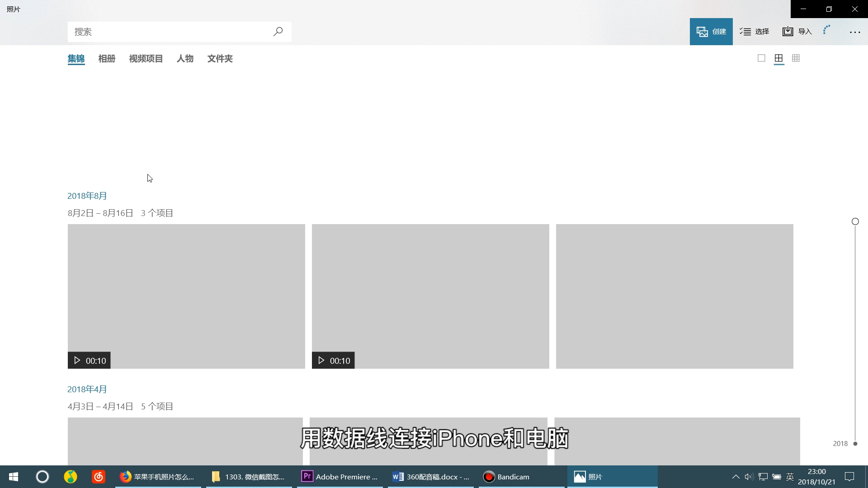The height and width of the screenshot is (488, 868).
Task: Open the Action Center notification icon
Action: tap(849, 477)
